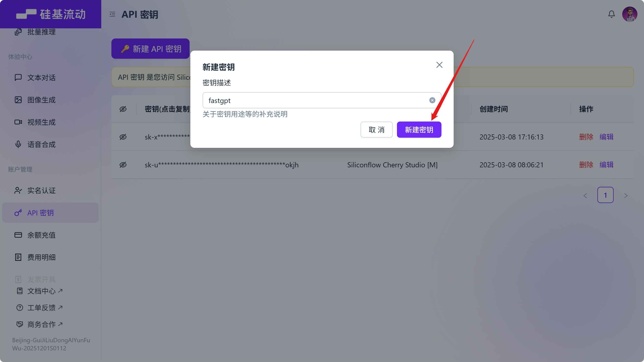Collapse the sidebar using the top-left icon
This screenshot has width=644, height=362.
click(x=112, y=14)
